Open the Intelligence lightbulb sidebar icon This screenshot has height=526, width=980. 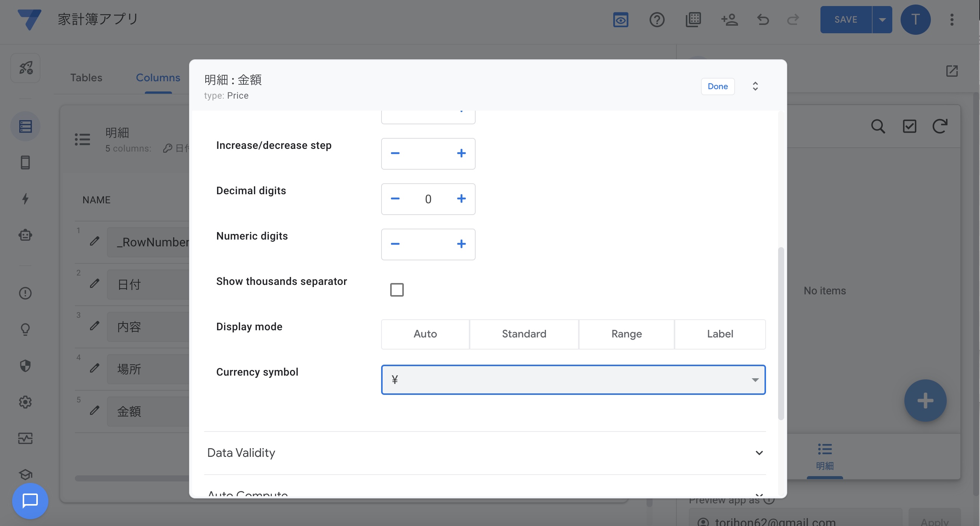(x=25, y=330)
